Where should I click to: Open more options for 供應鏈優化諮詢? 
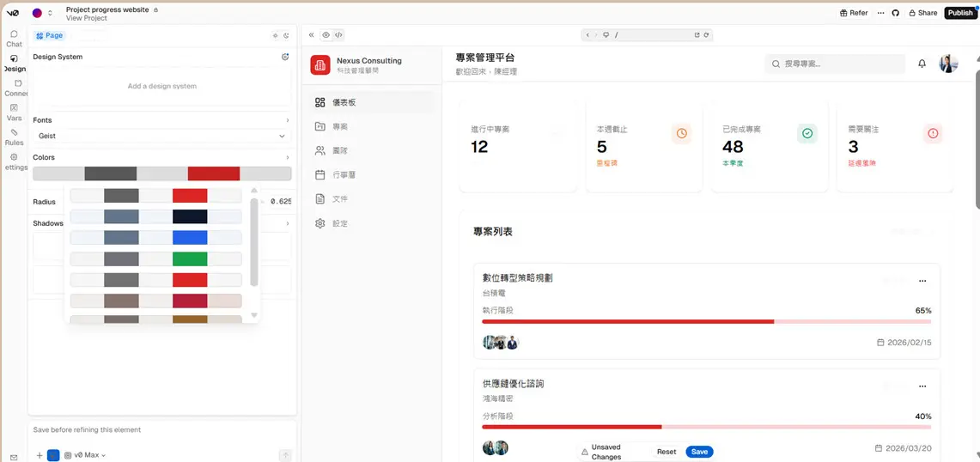[922, 386]
